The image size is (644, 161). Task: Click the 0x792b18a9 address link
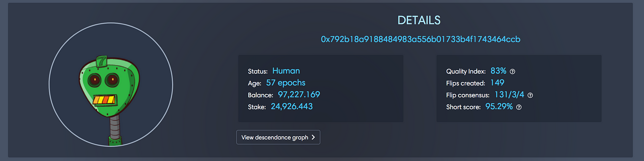(x=420, y=39)
